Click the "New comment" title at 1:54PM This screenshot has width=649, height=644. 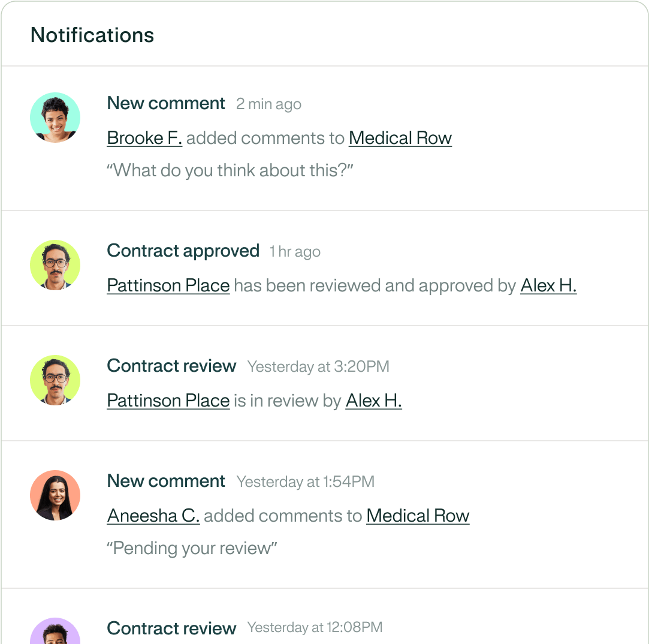pos(166,481)
